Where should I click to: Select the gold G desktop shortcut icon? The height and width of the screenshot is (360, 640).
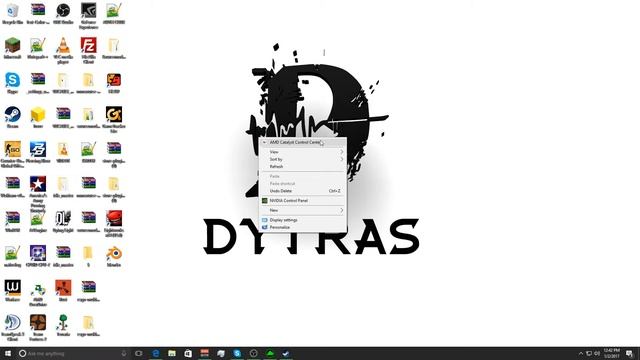(113, 115)
